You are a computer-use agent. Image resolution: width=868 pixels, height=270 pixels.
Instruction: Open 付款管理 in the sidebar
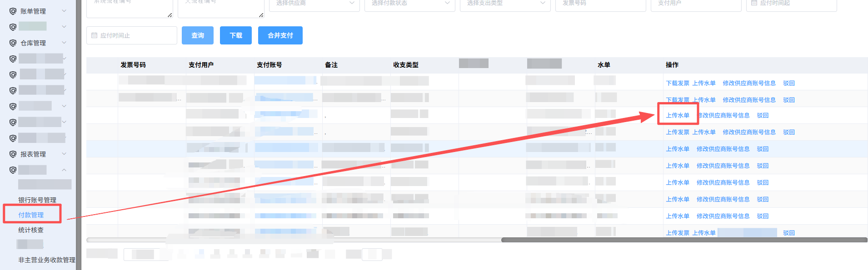[x=31, y=215]
